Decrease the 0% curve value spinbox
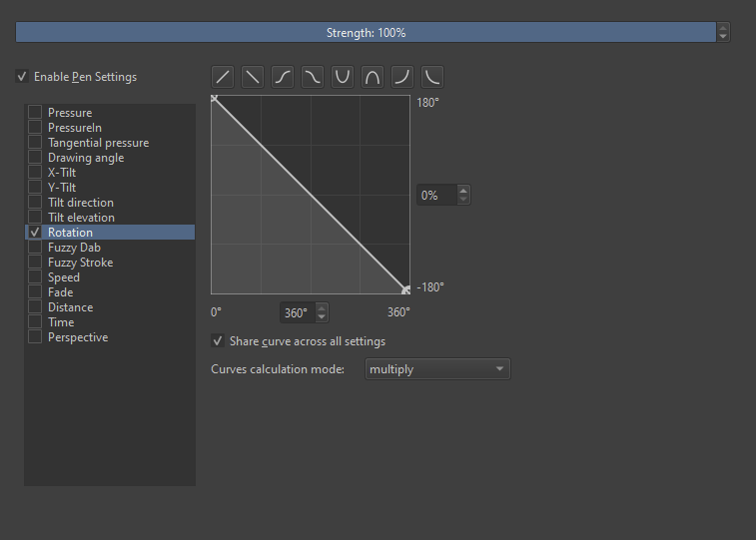 click(463, 200)
